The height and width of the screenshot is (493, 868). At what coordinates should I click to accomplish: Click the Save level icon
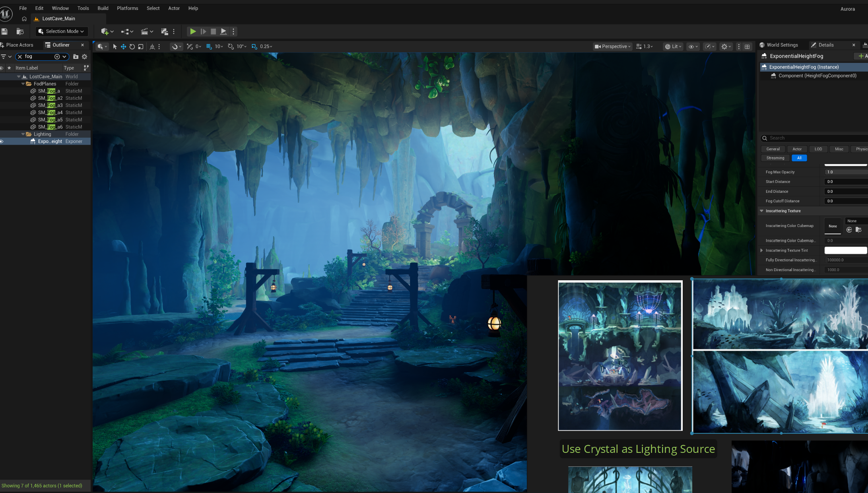pyautogui.click(x=4, y=31)
